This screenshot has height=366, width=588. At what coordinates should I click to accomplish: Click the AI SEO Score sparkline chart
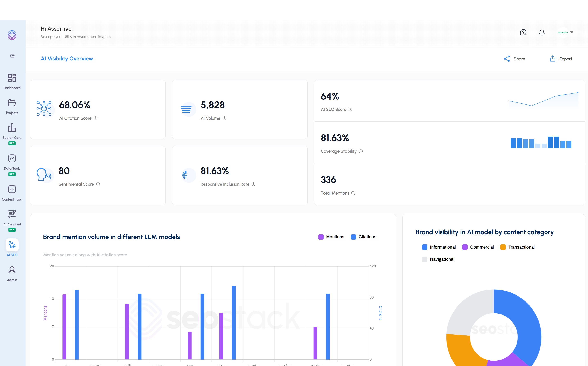point(543,100)
